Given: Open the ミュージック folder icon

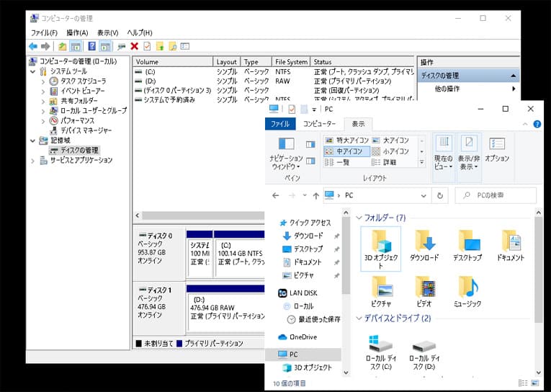Looking at the screenshot, I should click(x=468, y=288).
